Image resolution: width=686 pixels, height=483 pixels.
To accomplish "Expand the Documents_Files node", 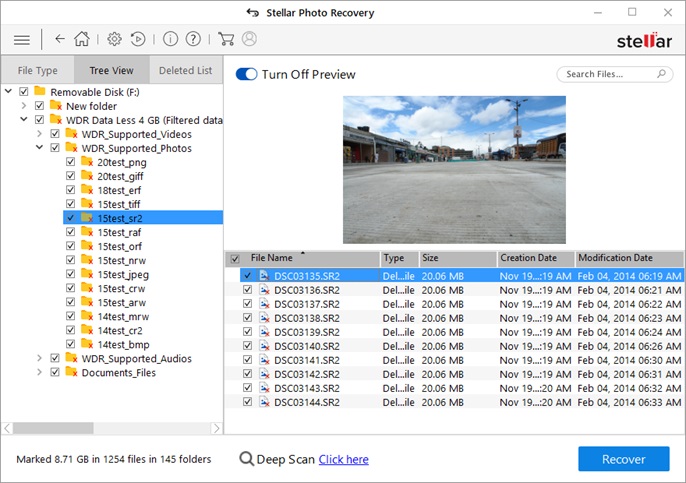I will (x=39, y=372).
